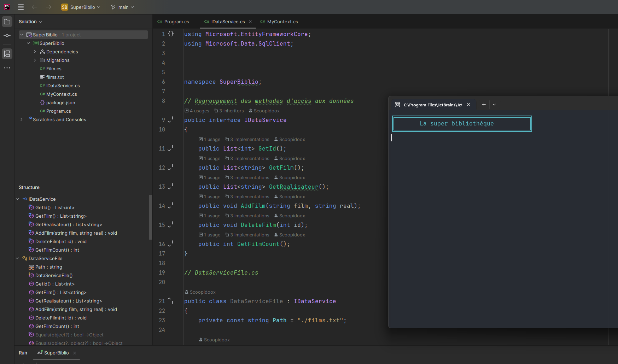
Task: Close the IDataService.cs editor tab
Action: click(x=250, y=22)
